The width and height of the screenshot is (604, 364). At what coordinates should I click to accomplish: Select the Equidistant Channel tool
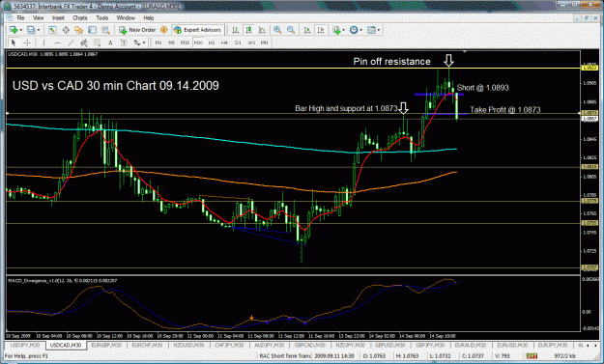(83, 42)
